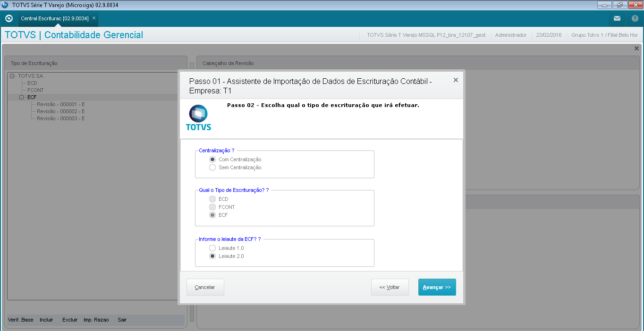Select FCONT node in the tree
This screenshot has width=644, height=331.
pyautogui.click(x=35, y=90)
